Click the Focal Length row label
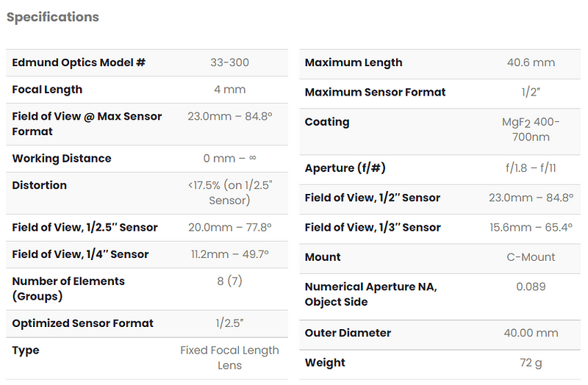Image resolution: width=588 pixels, height=385 pixels. point(47,90)
